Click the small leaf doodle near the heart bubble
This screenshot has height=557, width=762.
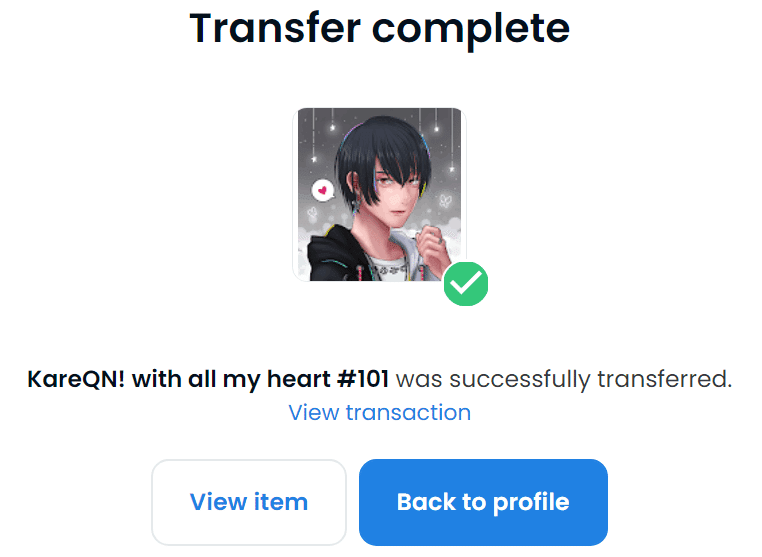313,212
